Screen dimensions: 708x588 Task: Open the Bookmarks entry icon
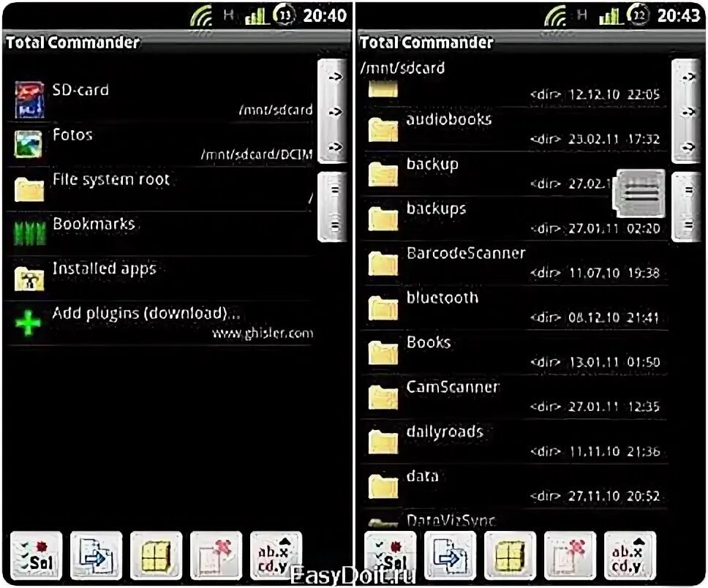29,233
